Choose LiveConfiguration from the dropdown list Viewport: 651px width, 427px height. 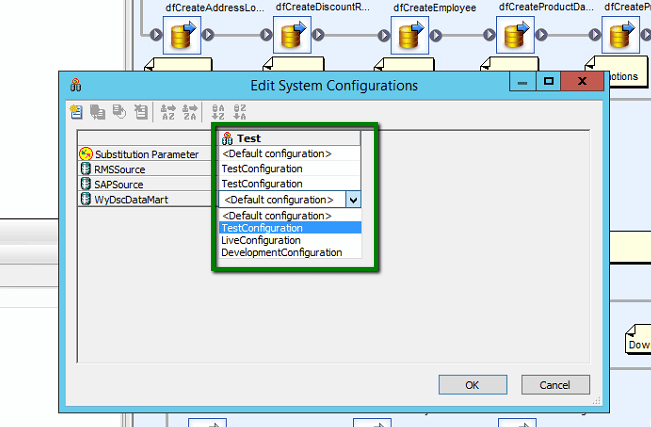261,241
